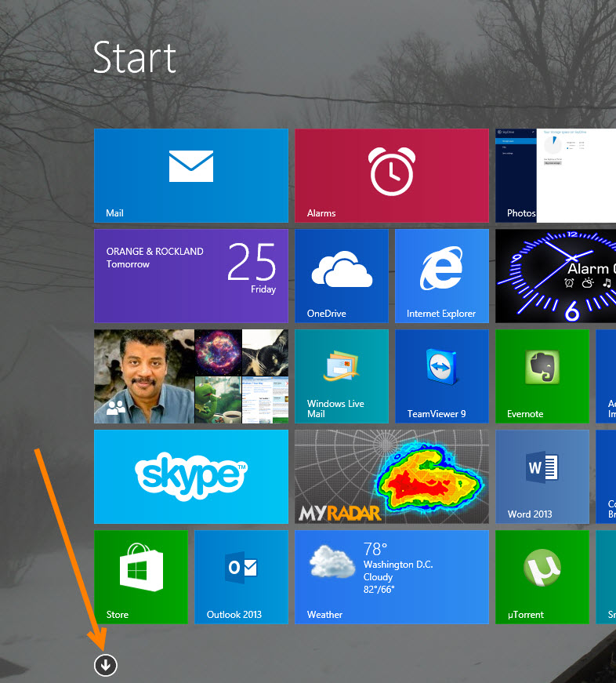Image resolution: width=616 pixels, height=683 pixels.
Task: Launch Word 2013 tile
Action: point(542,477)
